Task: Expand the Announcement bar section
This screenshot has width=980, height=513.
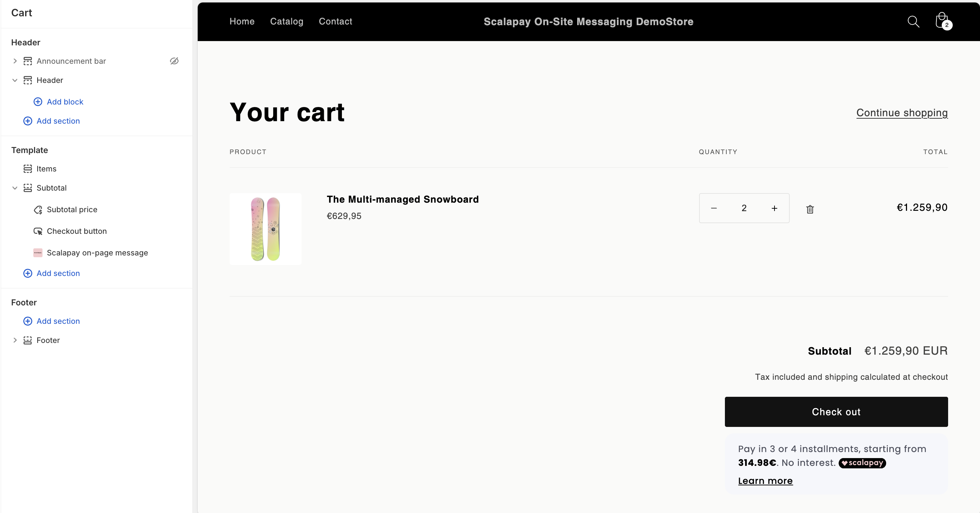Action: [x=15, y=61]
